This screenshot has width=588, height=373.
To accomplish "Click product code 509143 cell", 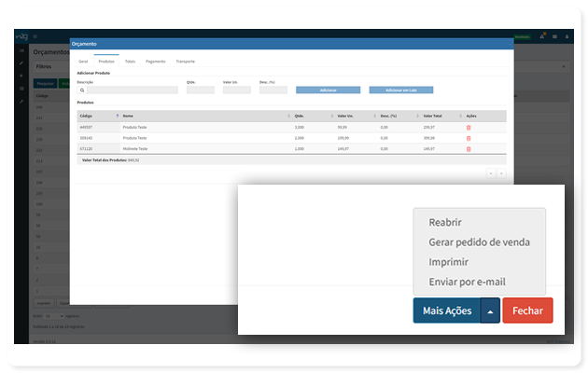I will (86, 138).
